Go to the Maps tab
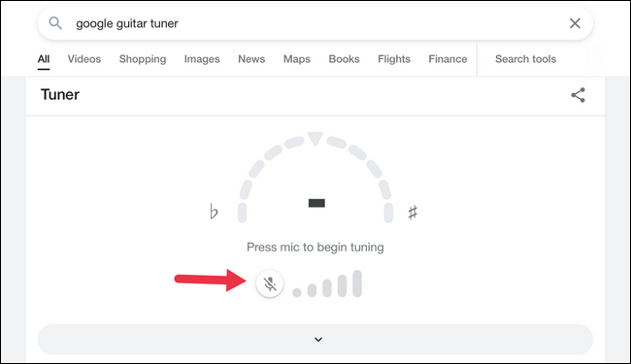This screenshot has width=631, height=364. pos(297,59)
